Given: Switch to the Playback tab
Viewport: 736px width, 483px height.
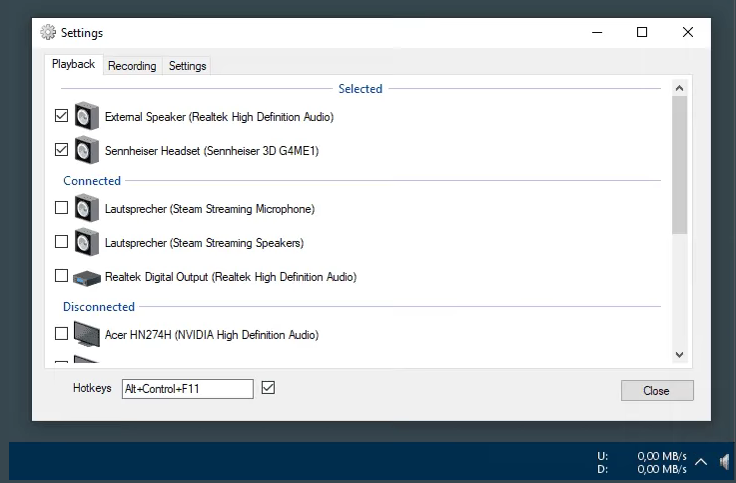Looking at the screenshot, I should coord(74,64).
